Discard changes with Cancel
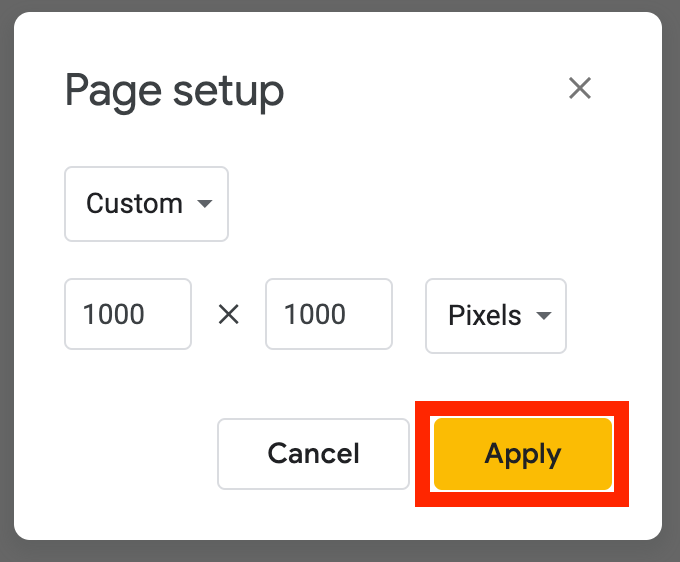Image resolution: width=680 pixels, height=562 pixels. [x=313, y=454]
